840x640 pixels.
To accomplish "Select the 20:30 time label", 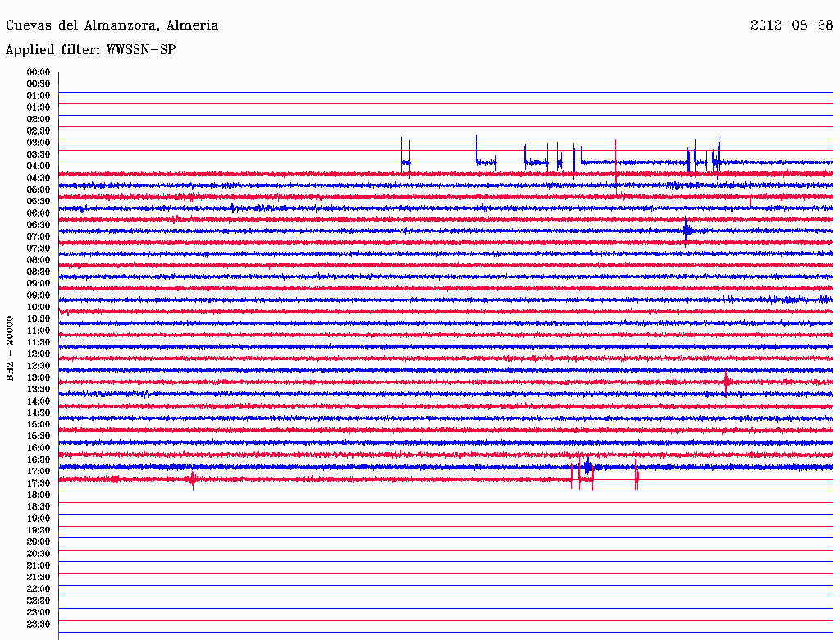I will (39, 554).
